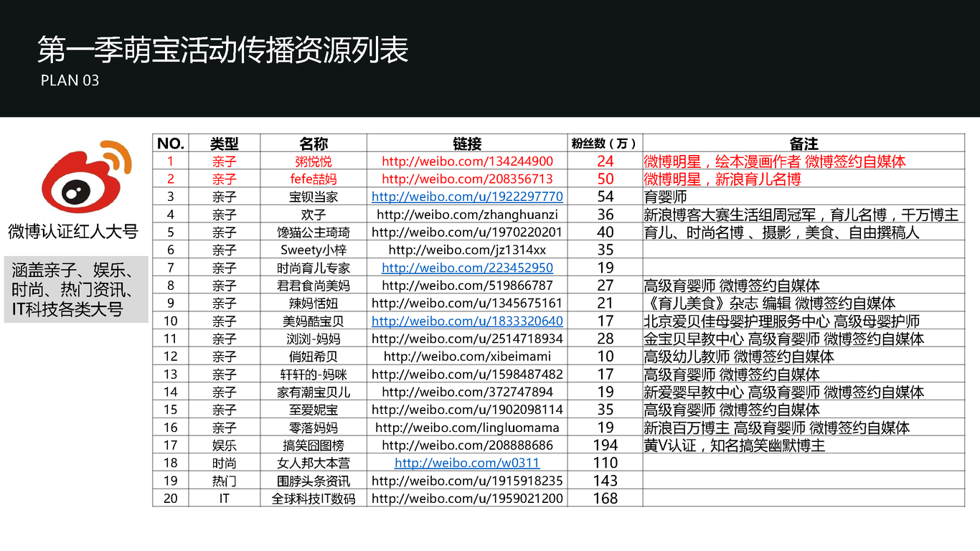Image resolution: width=980 pixels, height=551 pixels.
Task: Click the 微博认证红人大号 caption
Action: click(73, 231)
